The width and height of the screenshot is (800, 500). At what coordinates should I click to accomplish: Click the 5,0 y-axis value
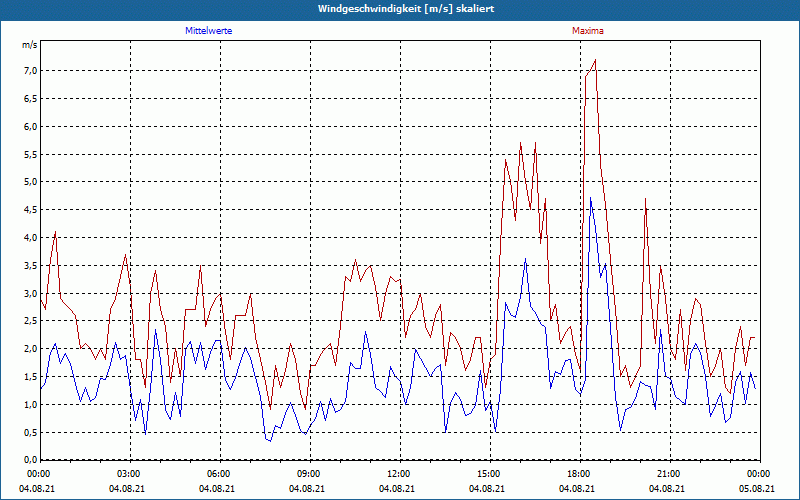30,182
